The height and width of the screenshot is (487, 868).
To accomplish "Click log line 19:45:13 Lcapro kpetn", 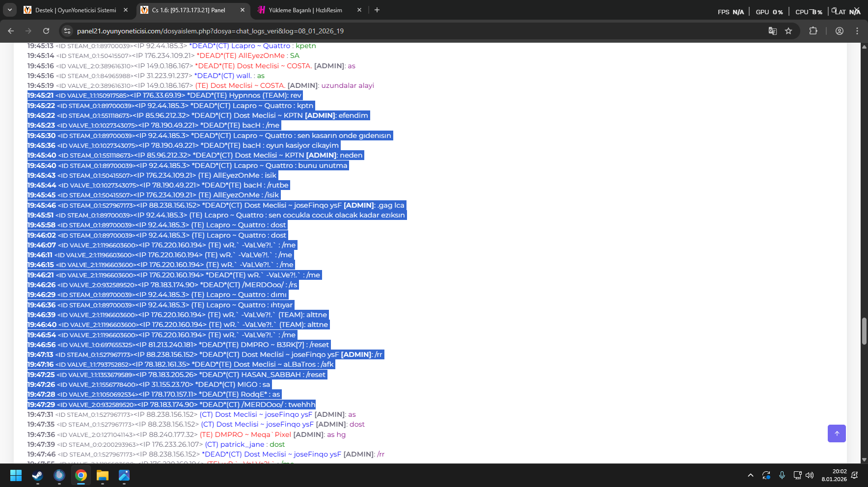I will click(x=172, y=46).
